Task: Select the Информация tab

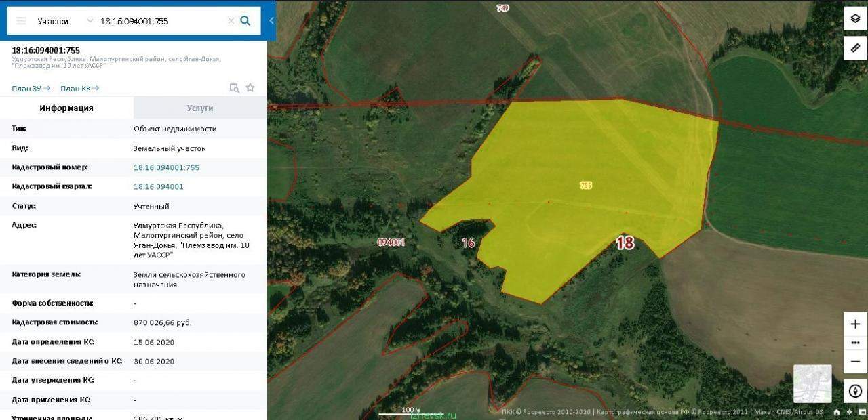Action: pyautogui.click(x=66, y=108)
